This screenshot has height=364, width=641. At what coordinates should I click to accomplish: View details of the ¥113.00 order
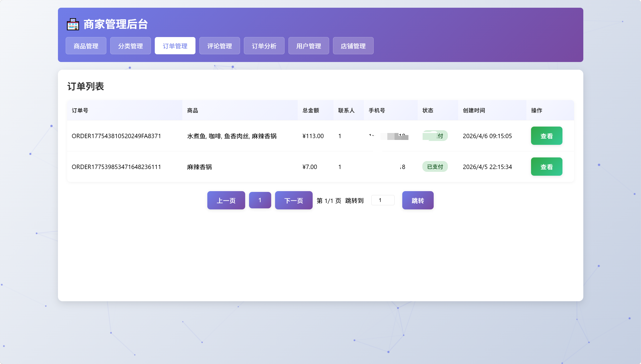pyautogui.click(x=546, y=136)
